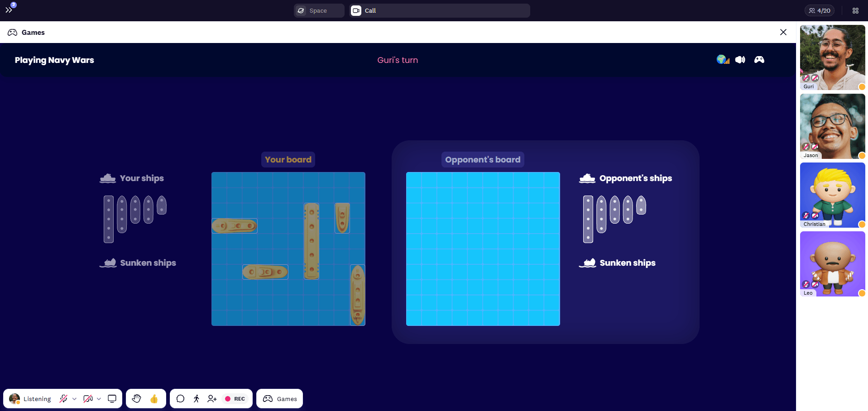Open the chat bubble icon

[180, 399]
